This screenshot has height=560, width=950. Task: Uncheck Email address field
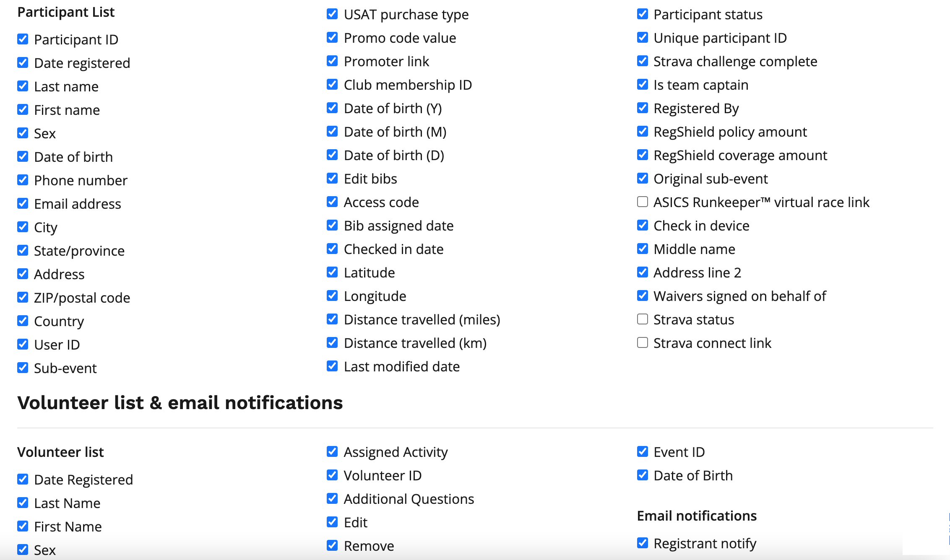point(23,204)
